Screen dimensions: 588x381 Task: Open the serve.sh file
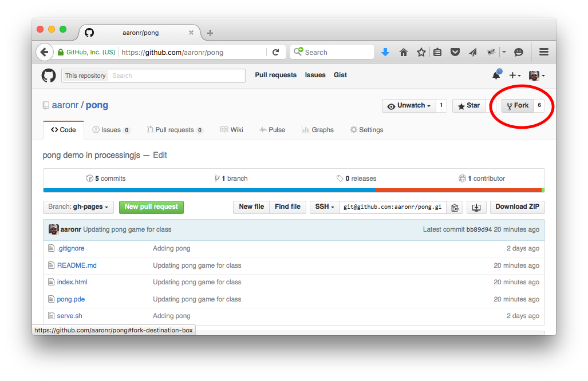pos(69,316)
